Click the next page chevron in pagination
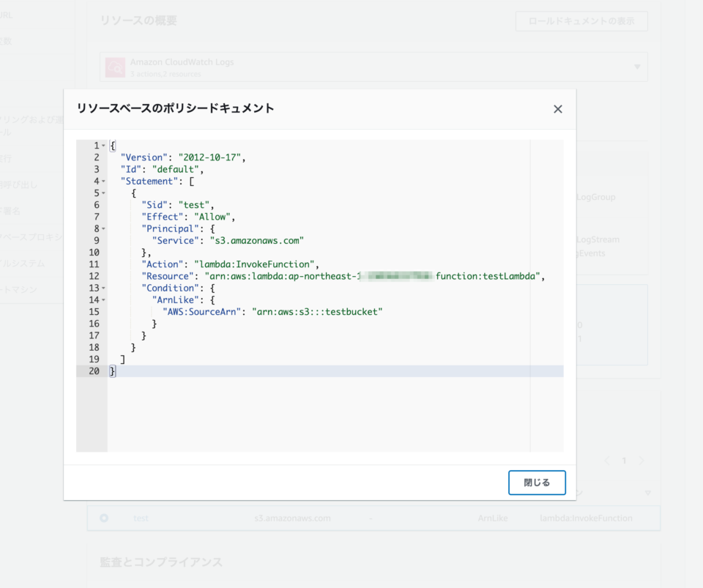Viewport: 703px width, 588px height. [x=641, y=461]
